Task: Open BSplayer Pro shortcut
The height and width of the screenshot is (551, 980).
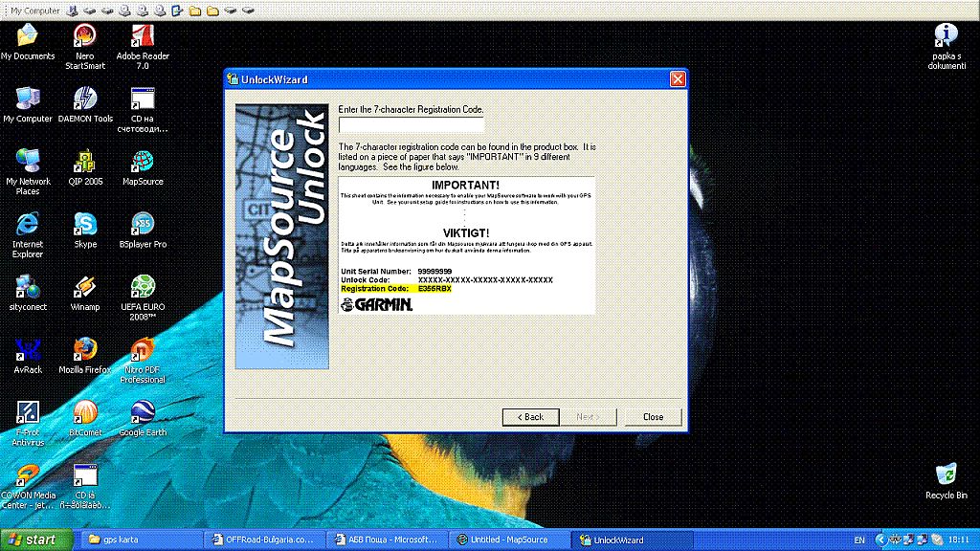Action: [143, 225]
